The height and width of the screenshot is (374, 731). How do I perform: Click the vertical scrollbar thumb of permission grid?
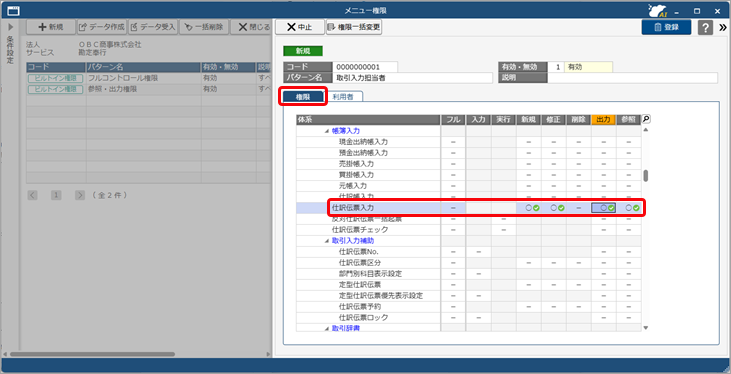click(646, 176)
